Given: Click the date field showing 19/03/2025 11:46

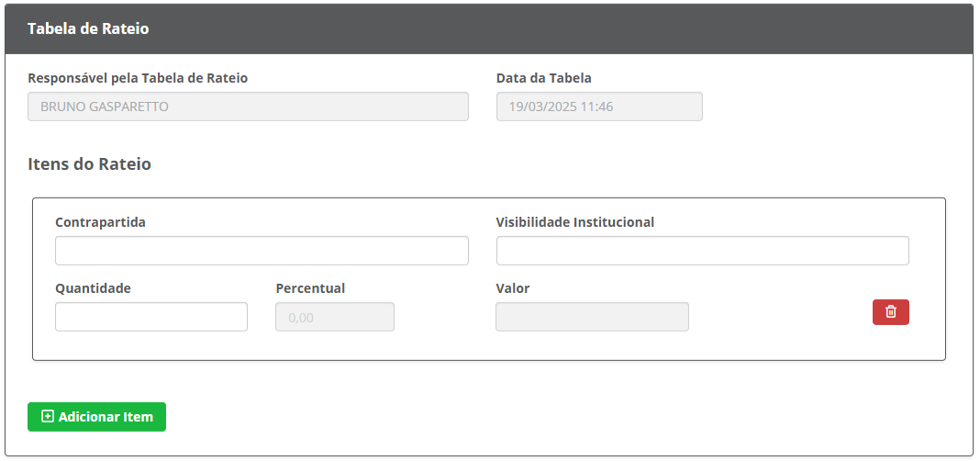Looking at the screenshot, I should 599,107.
